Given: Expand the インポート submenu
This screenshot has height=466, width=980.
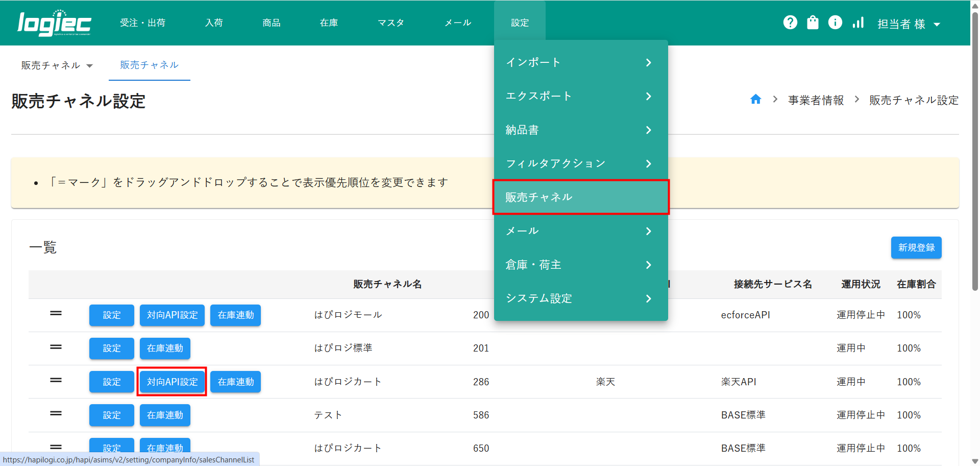Looking at the screenshot, I should pos(580,62).
